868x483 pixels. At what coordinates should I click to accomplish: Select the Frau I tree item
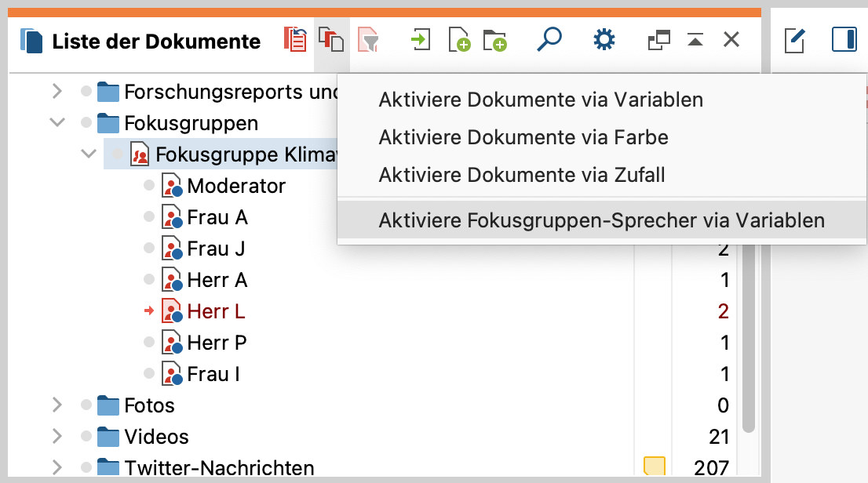click(x=213, y=374)
